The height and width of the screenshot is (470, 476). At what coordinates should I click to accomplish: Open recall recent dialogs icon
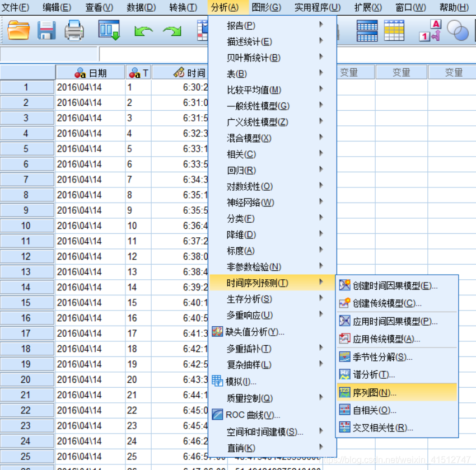tap(109, 30)
